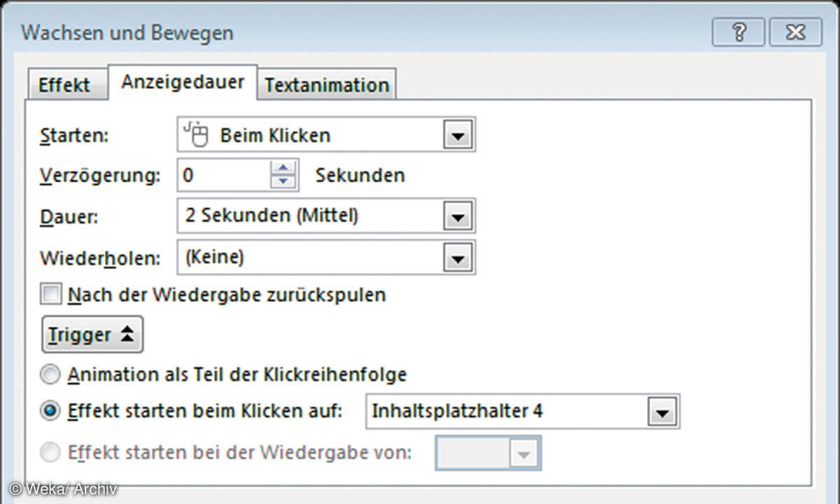
Task: Increase Verzögerung with the up arrow
Action: 283,168
